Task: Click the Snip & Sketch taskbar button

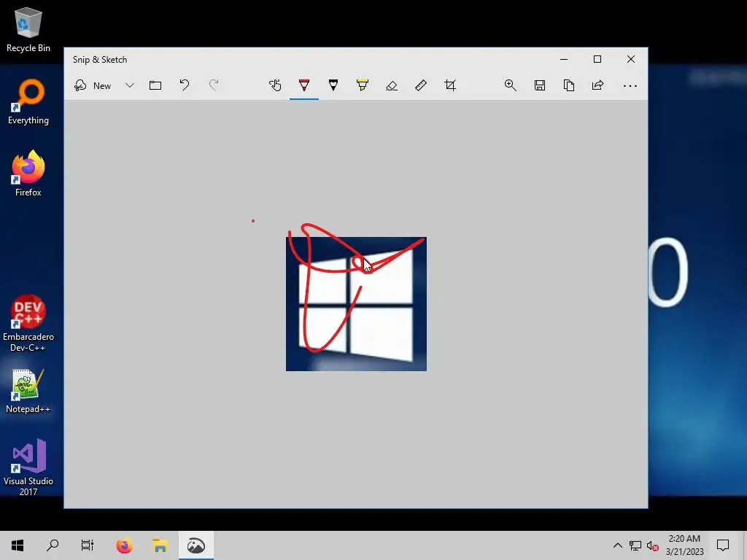Action: point(196,545)
